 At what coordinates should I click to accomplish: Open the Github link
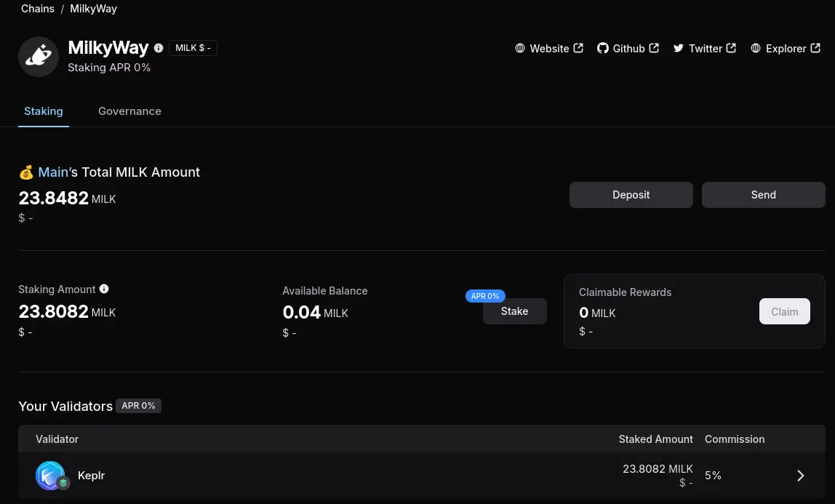pos(628,49)
